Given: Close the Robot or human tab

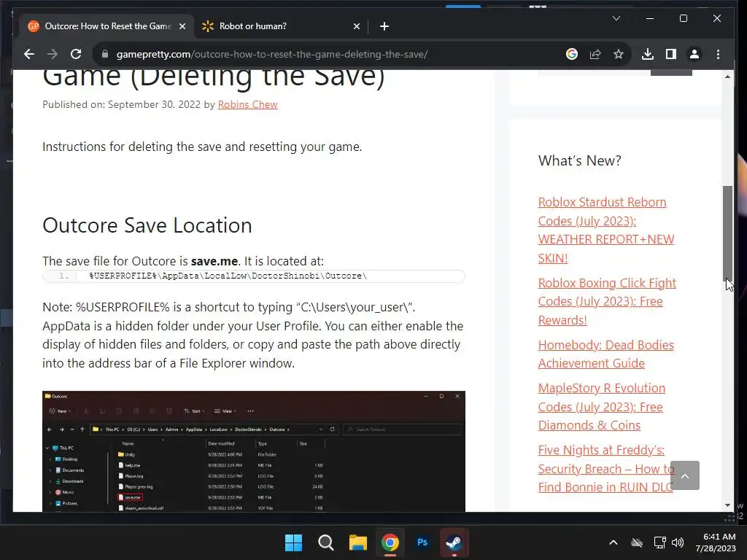Looking at the screenshot, I should point(356,26).
